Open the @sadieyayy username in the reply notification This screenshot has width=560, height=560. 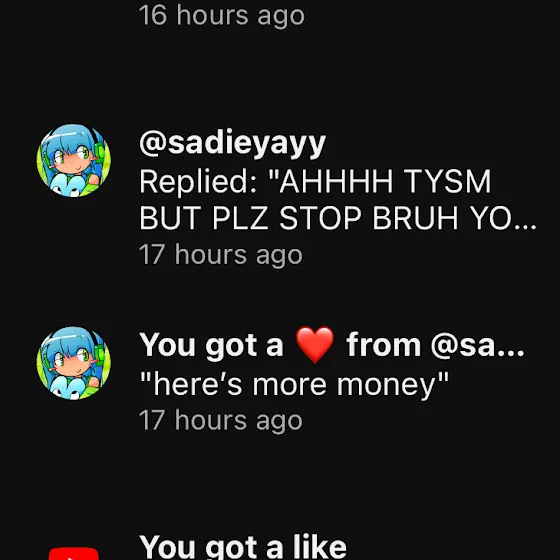click(x=232, y=144)
